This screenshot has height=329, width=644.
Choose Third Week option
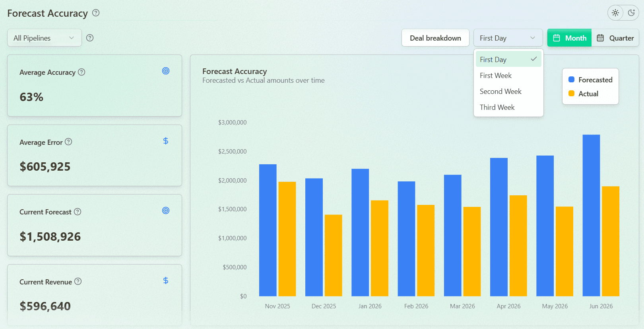[508, 107]
